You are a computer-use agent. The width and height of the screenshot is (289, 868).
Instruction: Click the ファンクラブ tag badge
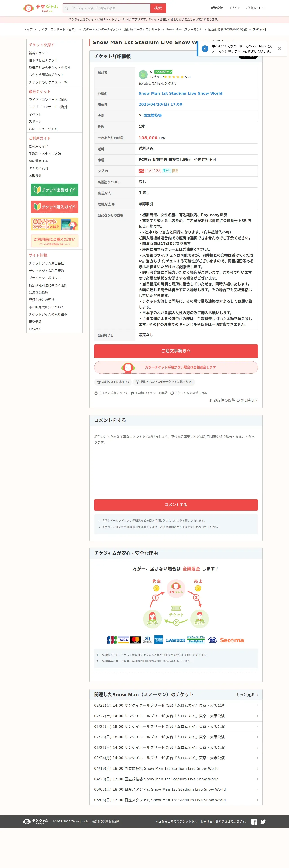coord(154,171)
